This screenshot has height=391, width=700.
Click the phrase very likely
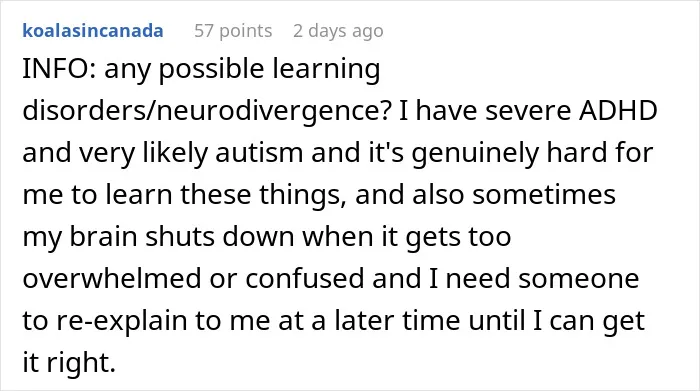tap(144, 154)
